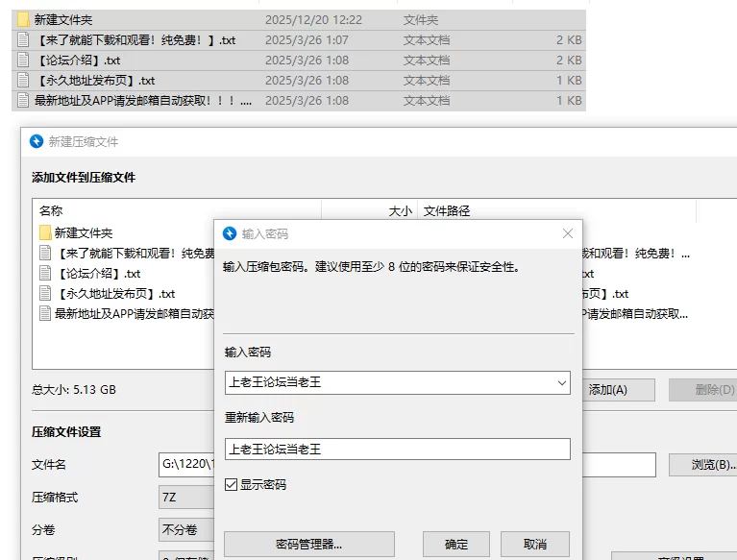The image size is (737, 560).
Task: Click the app icon in the 新建压缩文件 title bar
Action: point(37,141)
